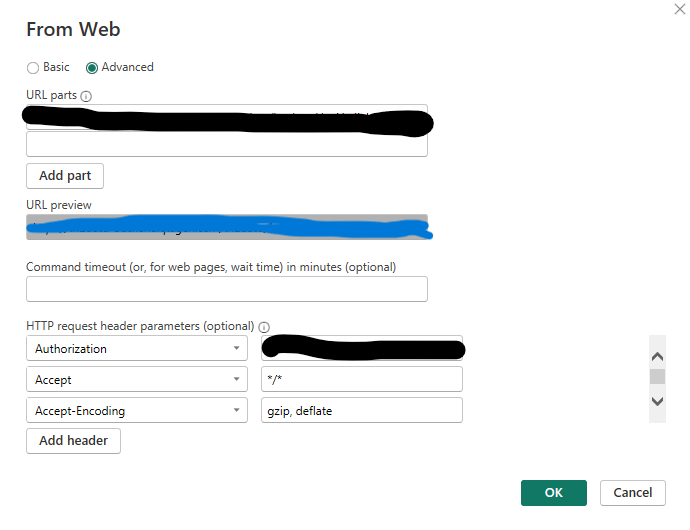This screenshot has height=530, width=690.
Task: Click the Command timeout input field
Action: point(227,289)
